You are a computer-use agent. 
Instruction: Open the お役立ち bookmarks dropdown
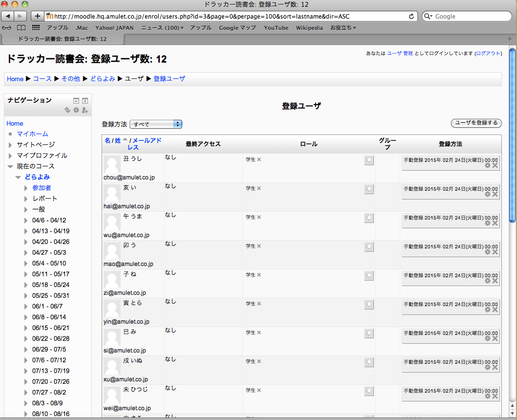pos(343,28)
